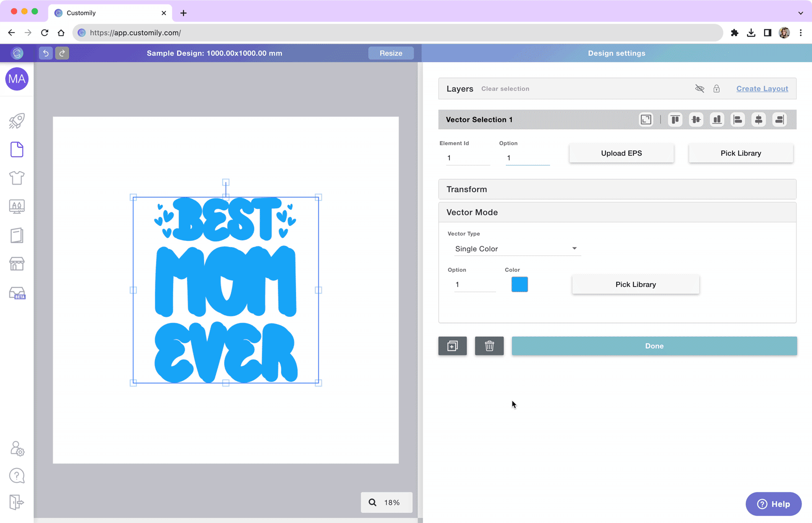Screen dimensions: 812x523
Task: Open the Customily logo home icon
Action: (17, 53)
